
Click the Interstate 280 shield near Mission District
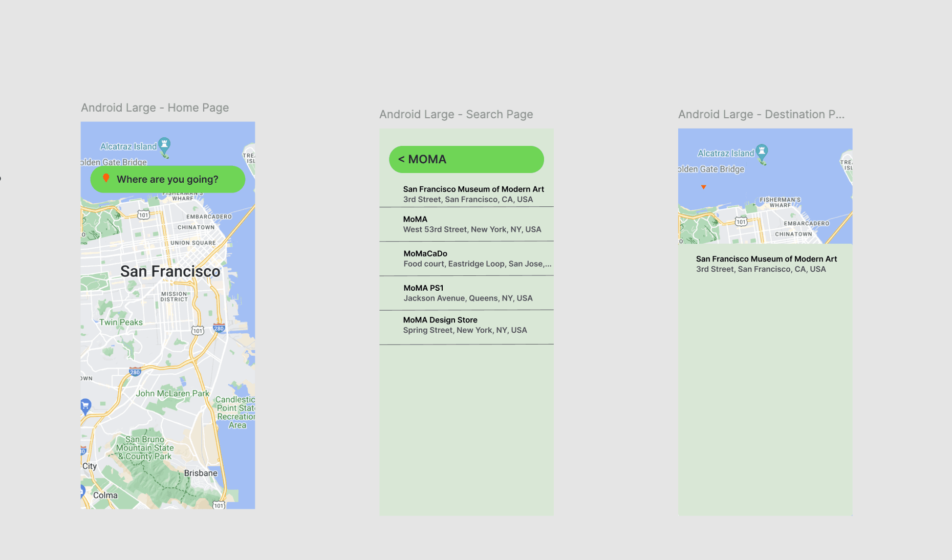click(x=219, y=328)
